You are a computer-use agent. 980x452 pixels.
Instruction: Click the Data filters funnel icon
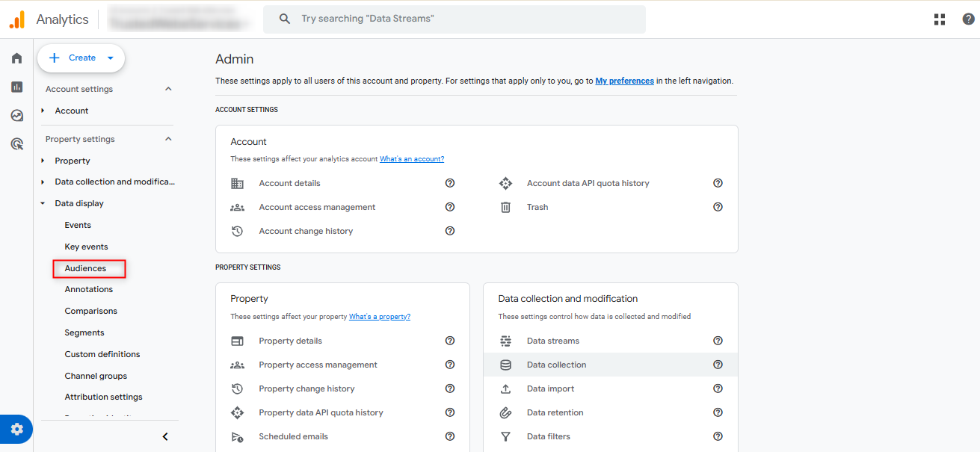[505, 436]
